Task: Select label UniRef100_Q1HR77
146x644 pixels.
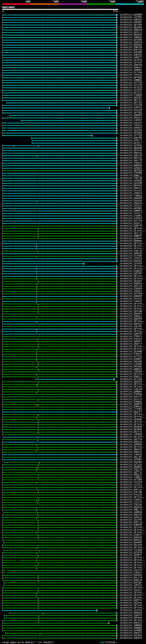Action: click(131, 555)
